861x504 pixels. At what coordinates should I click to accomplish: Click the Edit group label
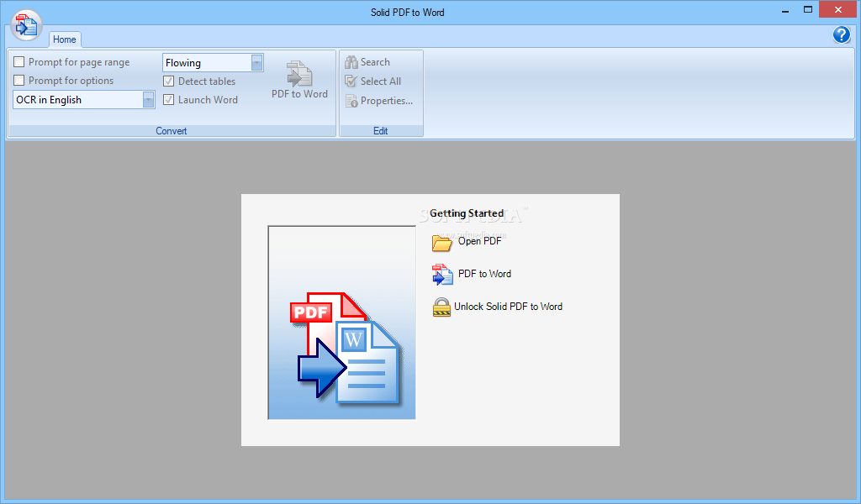(x=381, y=131)
